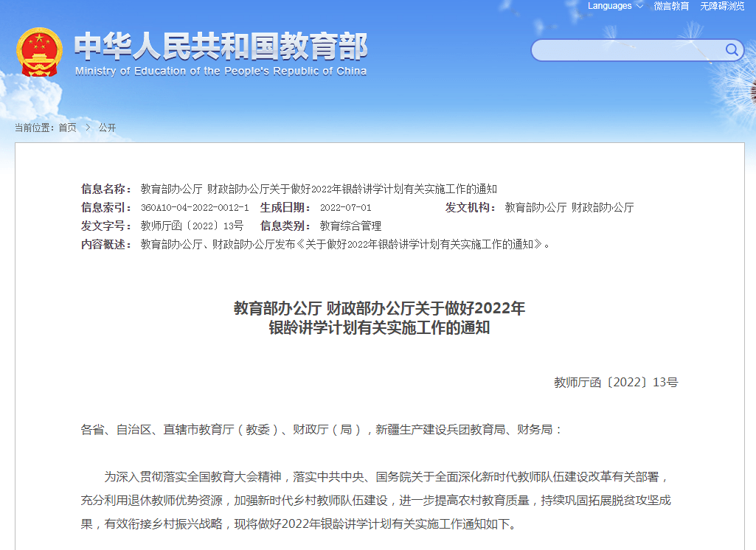Viewport: 756px width, 550px height.
Task: Go to 首页 in the breadcrumb
Action: pos(68,128)
